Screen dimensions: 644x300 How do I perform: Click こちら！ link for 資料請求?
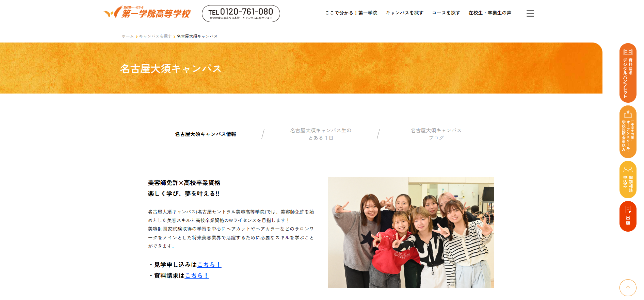point(197,276)
